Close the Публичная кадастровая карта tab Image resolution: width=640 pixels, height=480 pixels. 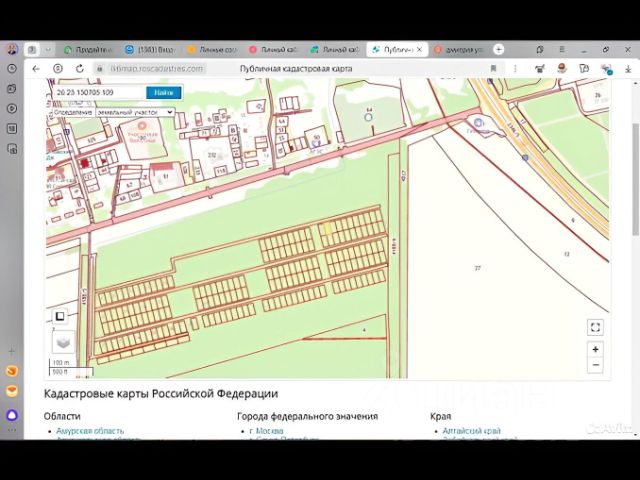point(419,49)
